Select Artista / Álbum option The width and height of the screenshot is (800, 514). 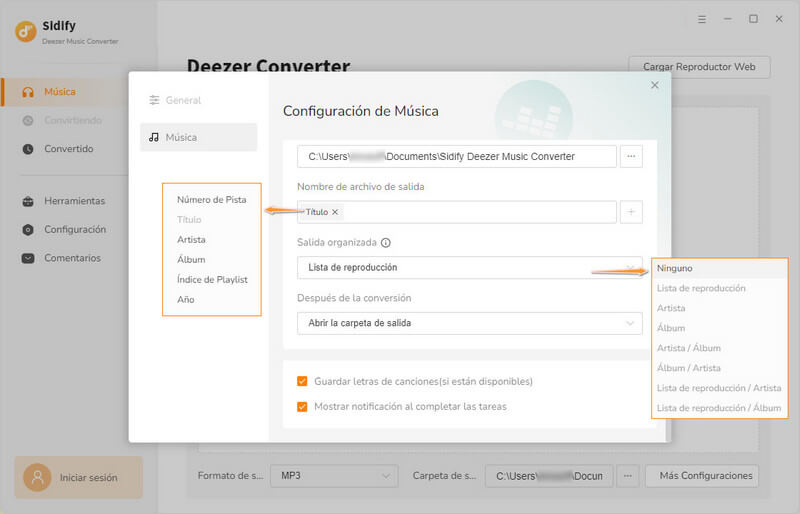[720, 348]
